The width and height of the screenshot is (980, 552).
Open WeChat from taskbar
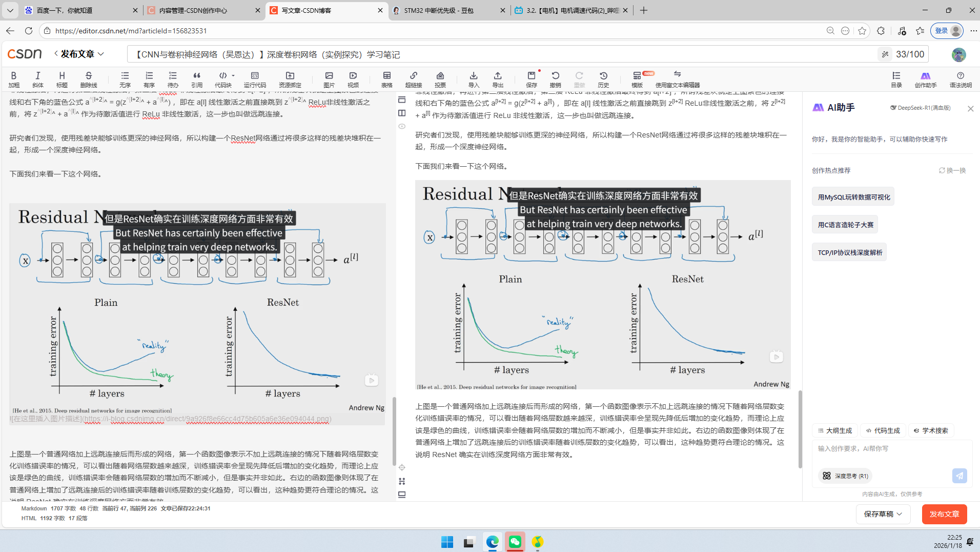(515, 542)
